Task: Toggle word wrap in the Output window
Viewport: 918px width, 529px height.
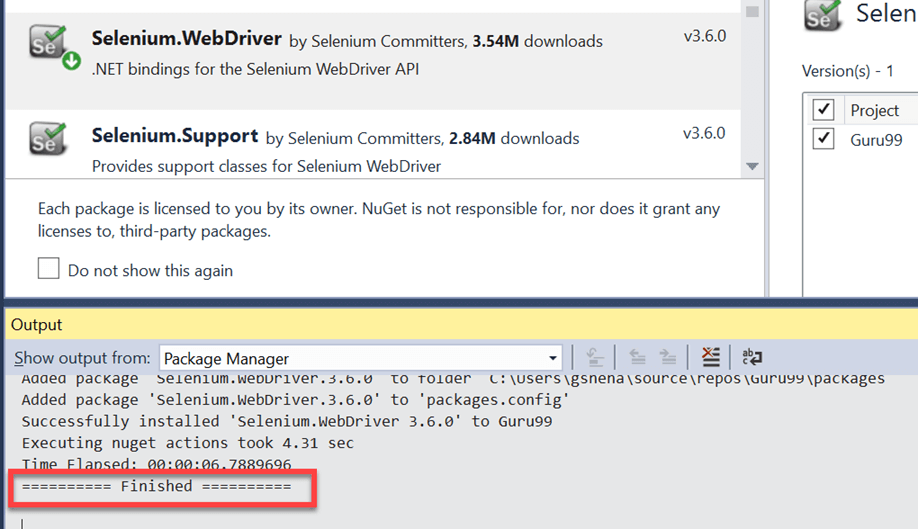Action: [752, 357]
